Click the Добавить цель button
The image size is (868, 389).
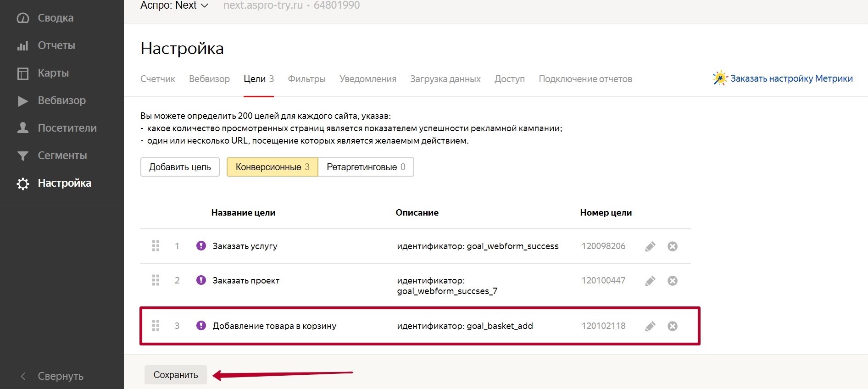coord(180,167)
